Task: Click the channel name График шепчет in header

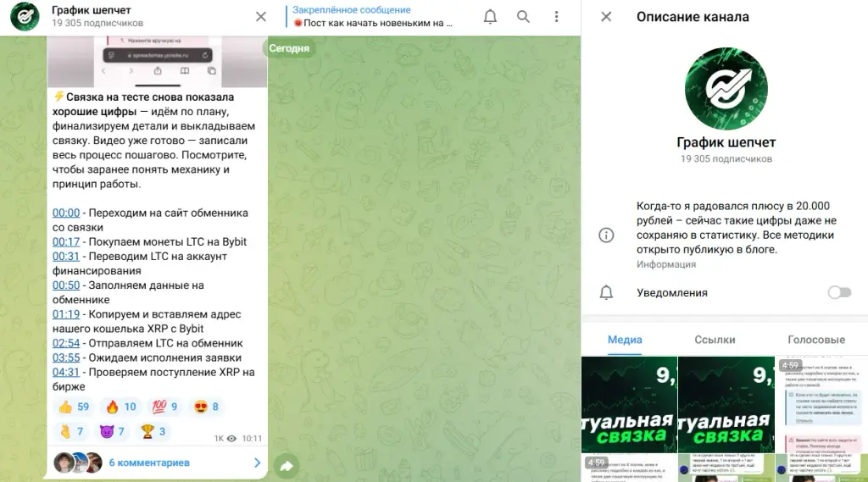Action: point(92,10)
